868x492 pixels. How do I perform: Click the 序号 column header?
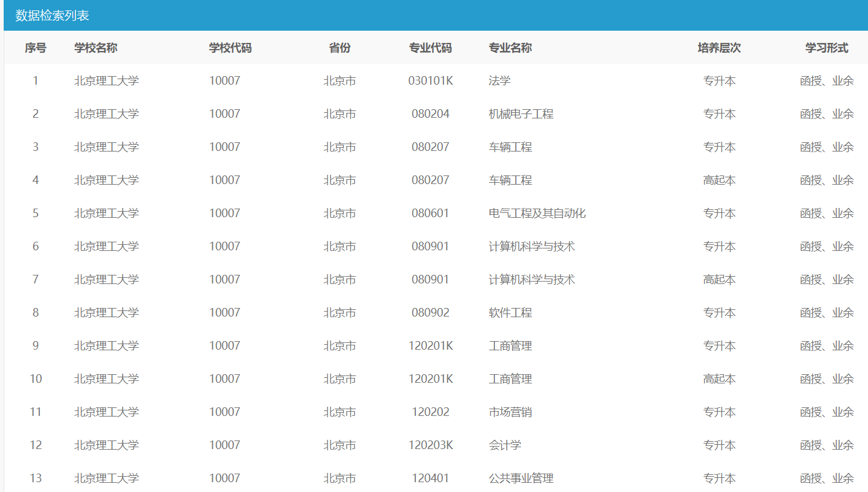tap(36, 48)
